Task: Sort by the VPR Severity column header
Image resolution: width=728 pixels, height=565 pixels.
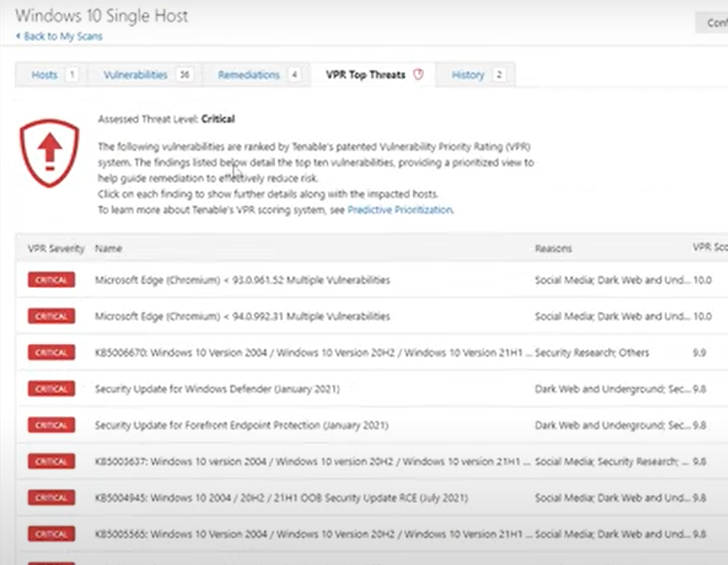Action: (56, 249)
